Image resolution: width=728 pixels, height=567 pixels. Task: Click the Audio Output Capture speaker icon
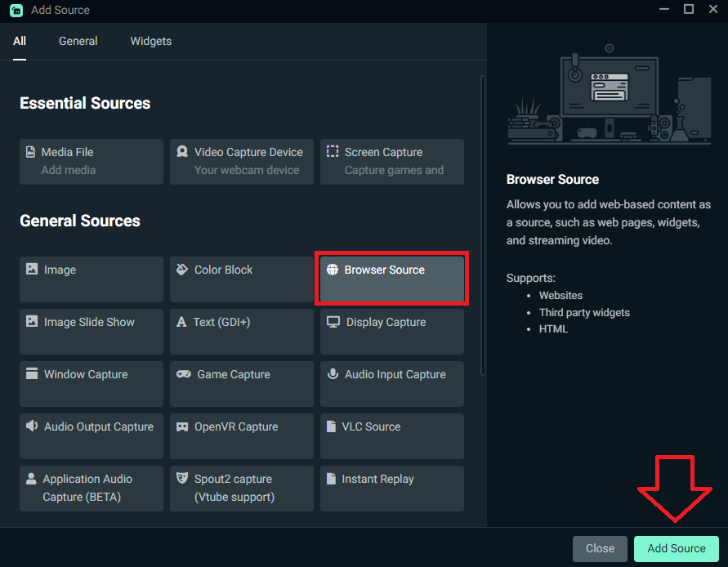[32, 426]
